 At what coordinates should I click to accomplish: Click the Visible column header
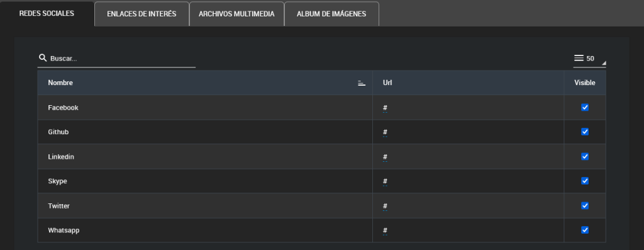click(x=585, y=83)
